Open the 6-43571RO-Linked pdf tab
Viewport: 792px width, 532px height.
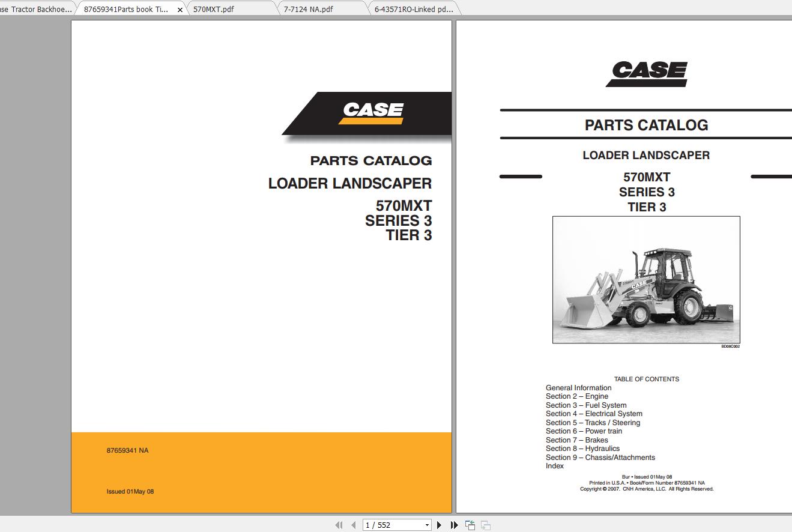pyautogui.click(x=414, y=9)
